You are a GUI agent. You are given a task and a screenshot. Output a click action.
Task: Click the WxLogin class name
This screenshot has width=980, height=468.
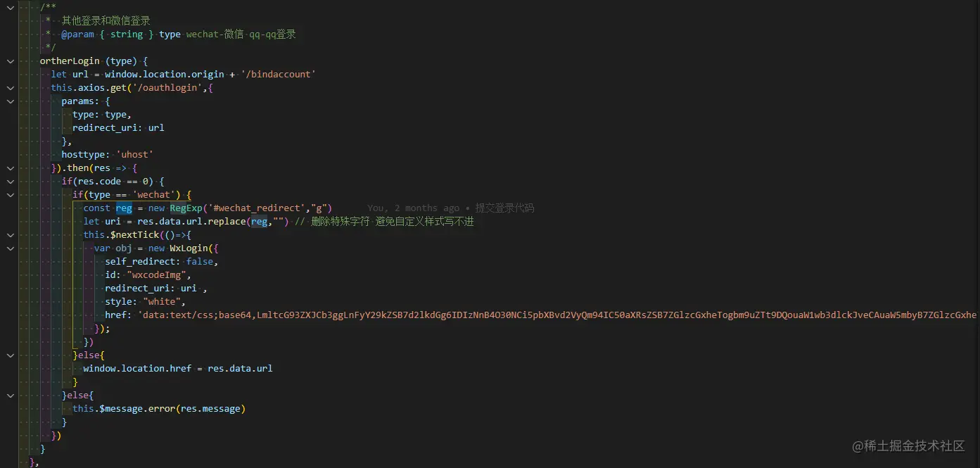[x=189, y=248]
